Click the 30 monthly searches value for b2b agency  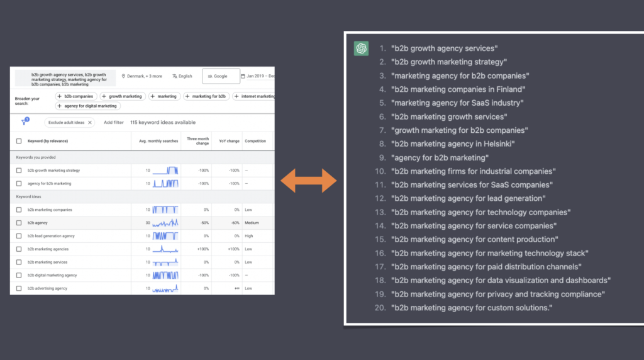click(x=148, y=223)
